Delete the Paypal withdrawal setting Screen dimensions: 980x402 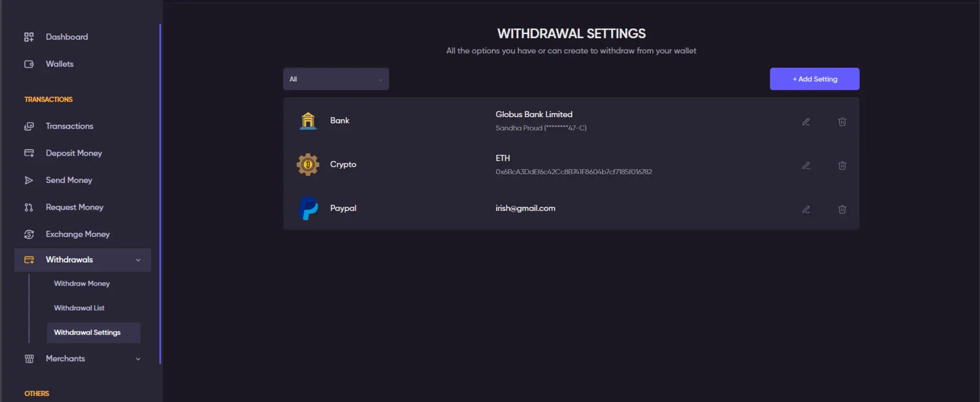click(842, 209)
